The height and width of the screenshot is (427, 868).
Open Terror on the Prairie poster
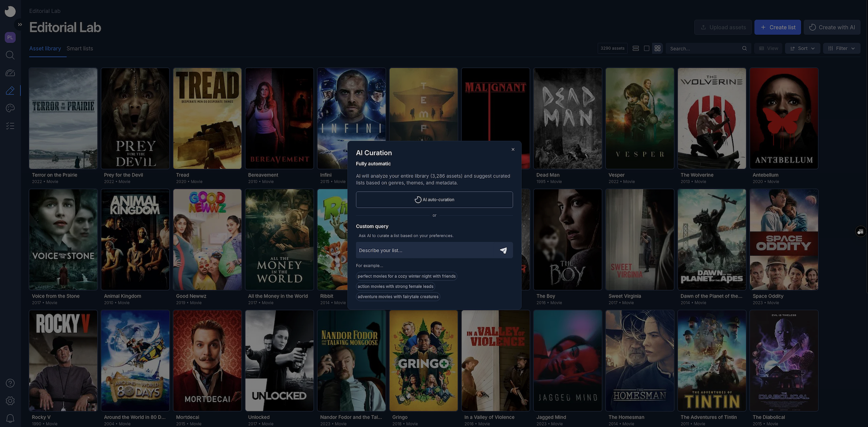tap(63, 118)
